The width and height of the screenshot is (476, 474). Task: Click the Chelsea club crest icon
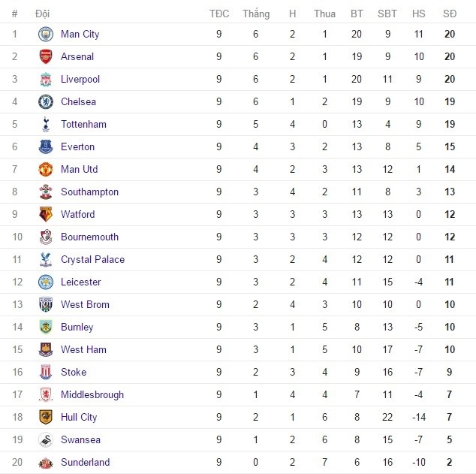pos(46,102)
